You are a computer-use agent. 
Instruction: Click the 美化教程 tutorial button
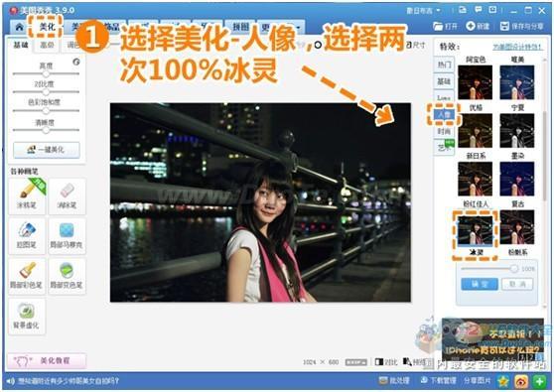click(x=47, y=360)
